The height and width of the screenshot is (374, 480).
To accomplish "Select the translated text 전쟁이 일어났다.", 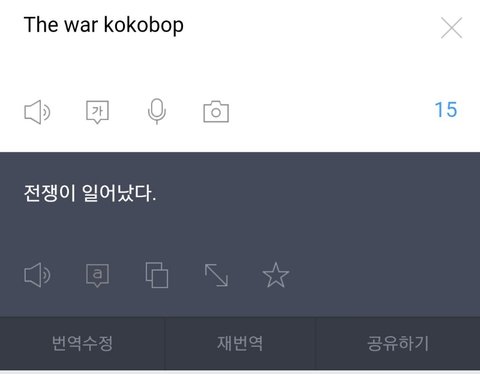I will 90,193.
